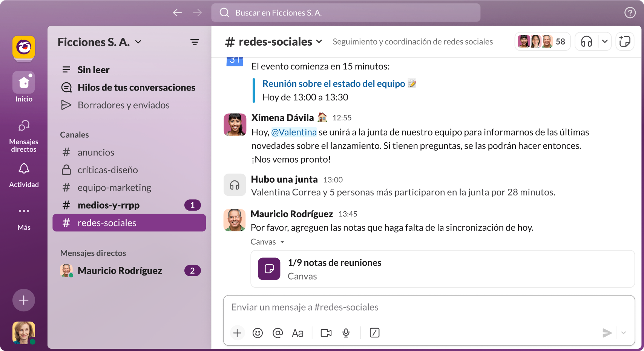
Task: Run a shortcut using the slash icon
Action: 374,333
